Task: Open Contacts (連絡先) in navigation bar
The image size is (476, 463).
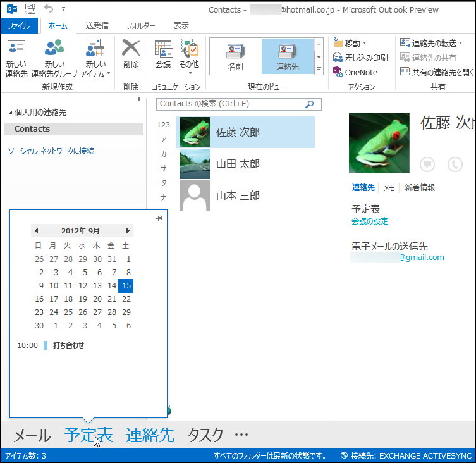Action: point(150,435)
